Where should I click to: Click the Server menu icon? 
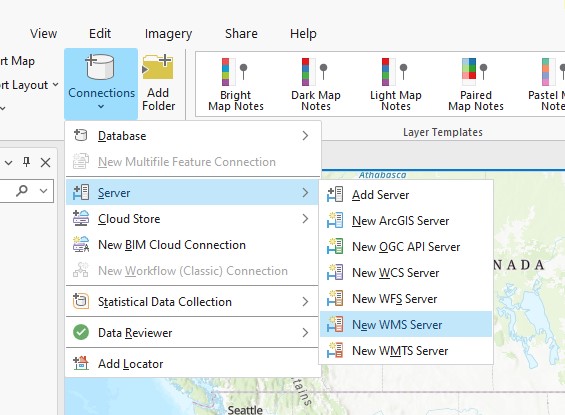[x=81, y=192]
